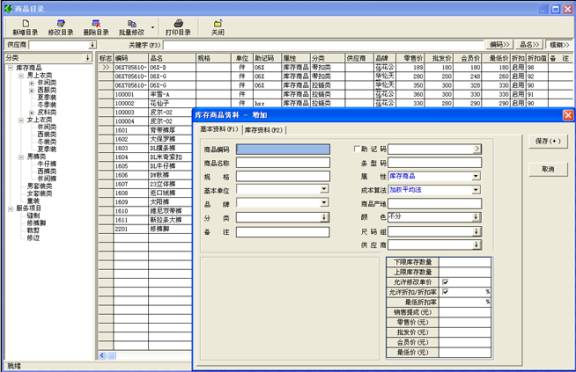Click the 商品产地 input field
The height and width of the screenshot is (372, 576).
435,204
